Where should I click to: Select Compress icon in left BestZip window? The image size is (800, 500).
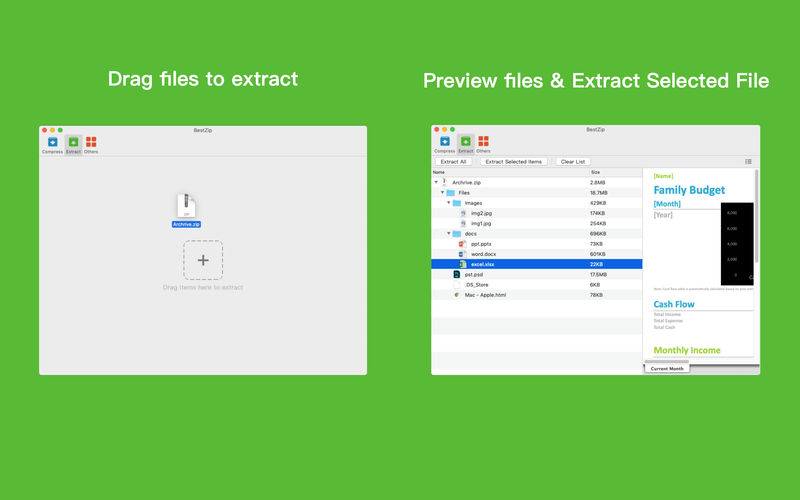pos(52,142)
